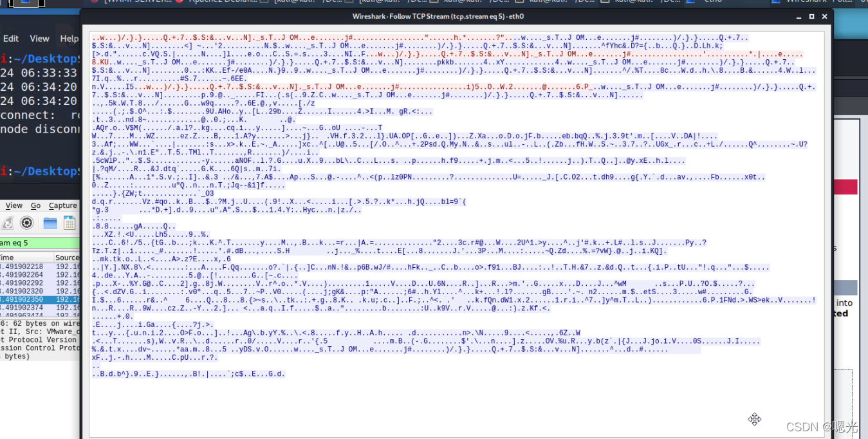Viewport: 868px width, 439px height.
Task: Click the terminal prompt ':~/Desktop' near bottom
Action: tap(40, 171)
